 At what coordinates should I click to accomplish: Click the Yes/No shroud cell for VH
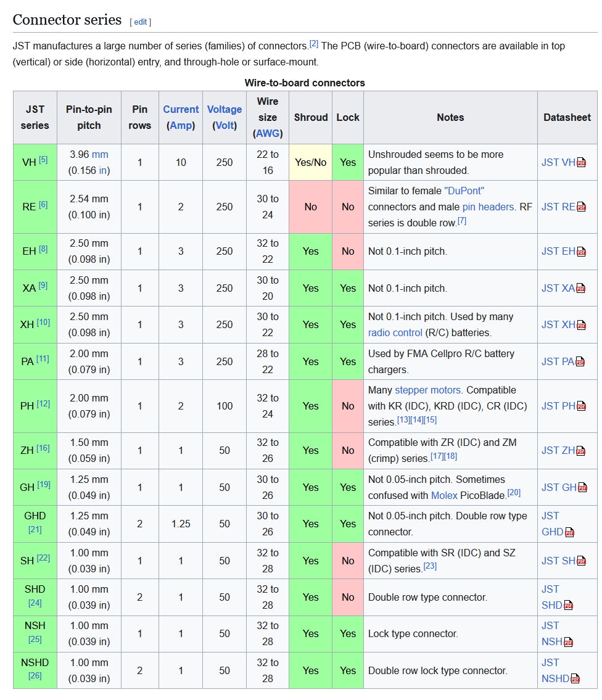[x=310, y=162]
